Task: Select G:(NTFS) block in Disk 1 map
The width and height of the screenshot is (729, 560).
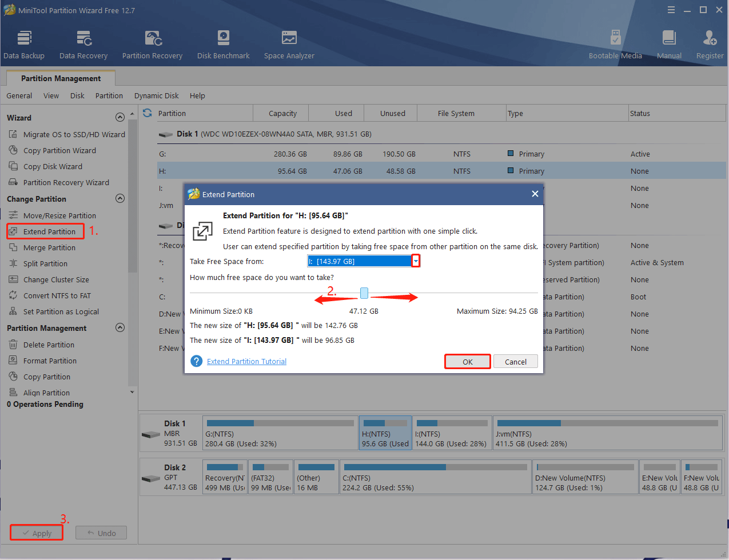Action: point(280,433)
